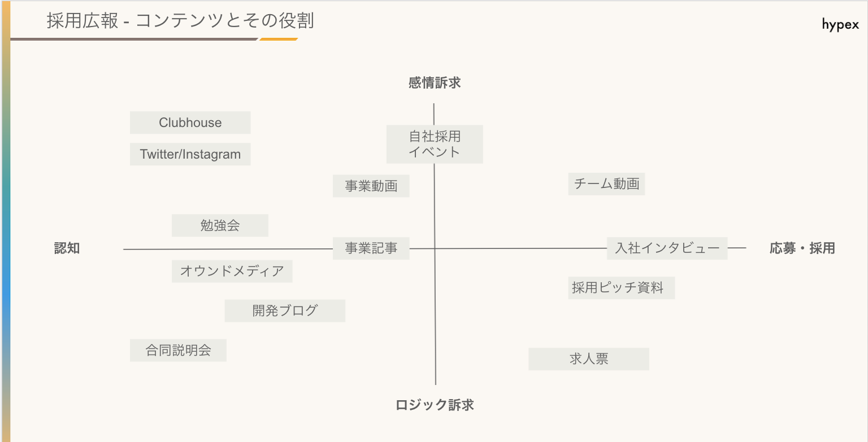Screen dimensions: 868x442
Task: Select the Twitter/Instagram label box
Action: click(190, 154)
